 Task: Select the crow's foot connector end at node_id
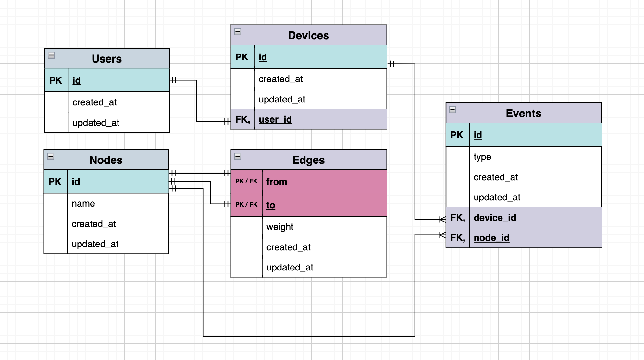coord(442,235)
